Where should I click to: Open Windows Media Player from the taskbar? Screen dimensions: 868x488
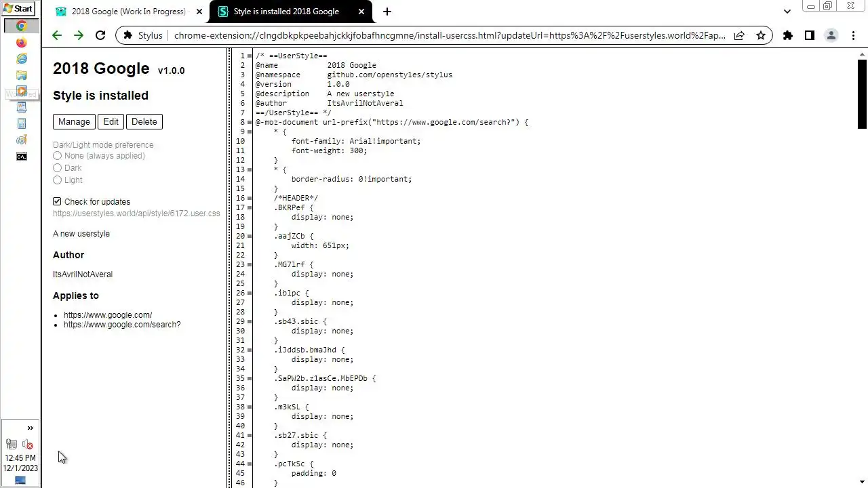point(22,91)
